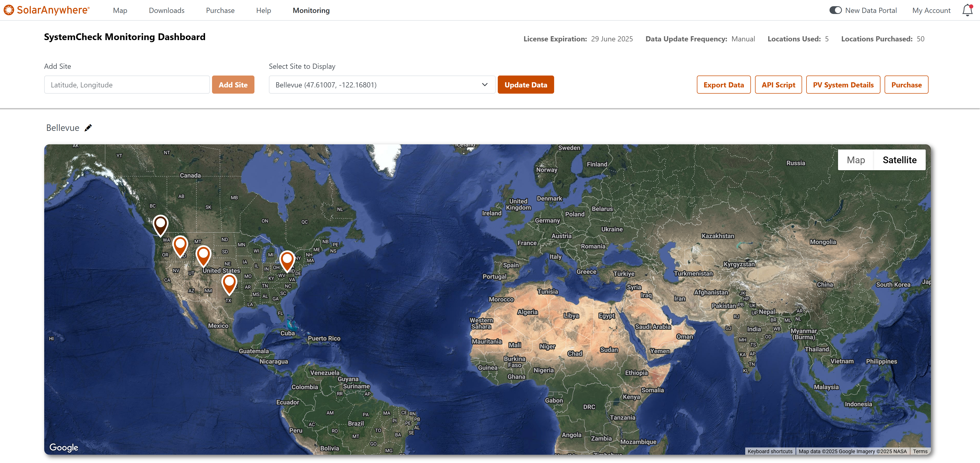
Task: Focus the Latitude, Longitude input field
Action: point(127,85)
